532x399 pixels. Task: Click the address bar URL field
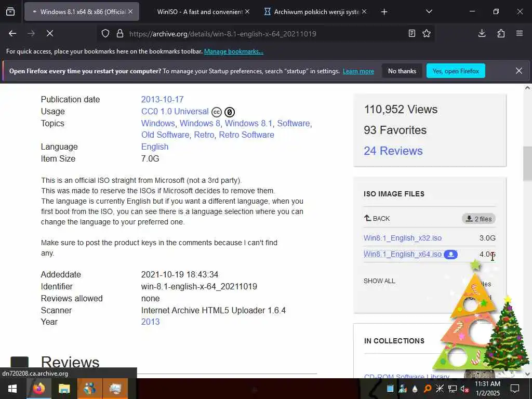264,34
